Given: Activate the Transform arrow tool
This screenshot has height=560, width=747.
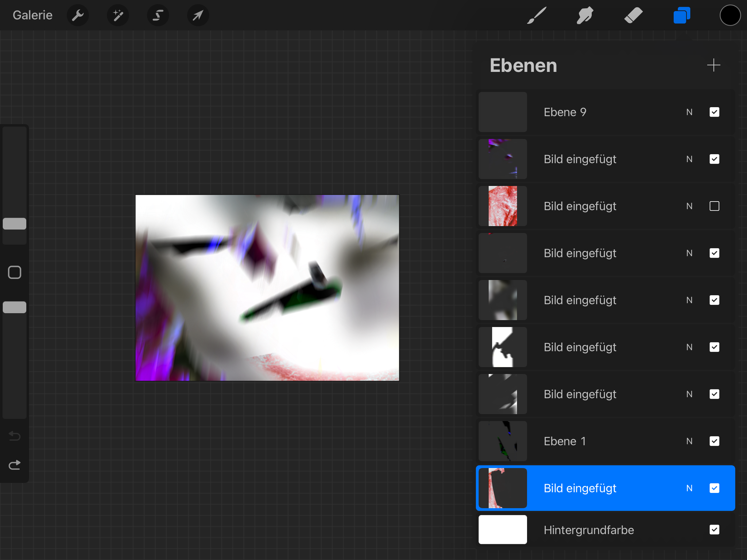Looking at the screenshot, I should coord(198,15).
